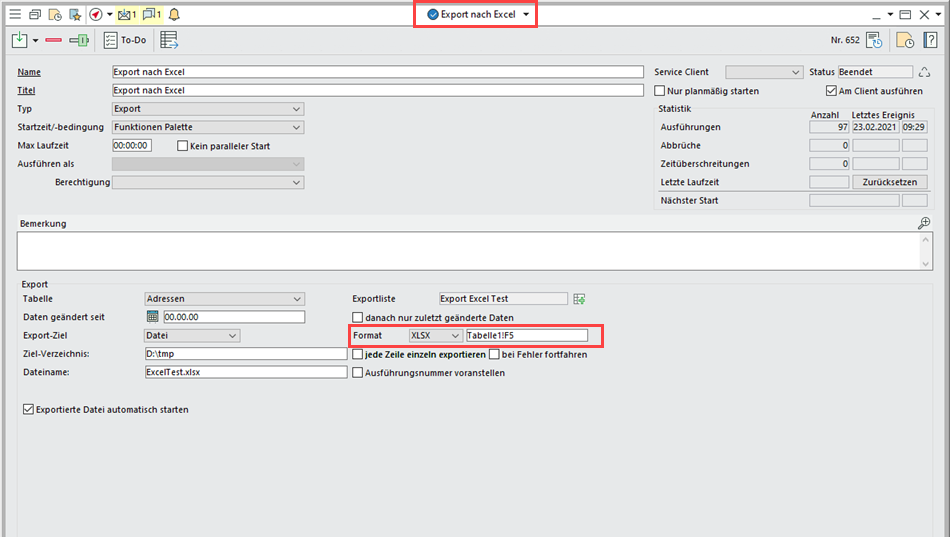950x537 pixels.
Task: Click the notification bell icon
Action: (174, 14)
